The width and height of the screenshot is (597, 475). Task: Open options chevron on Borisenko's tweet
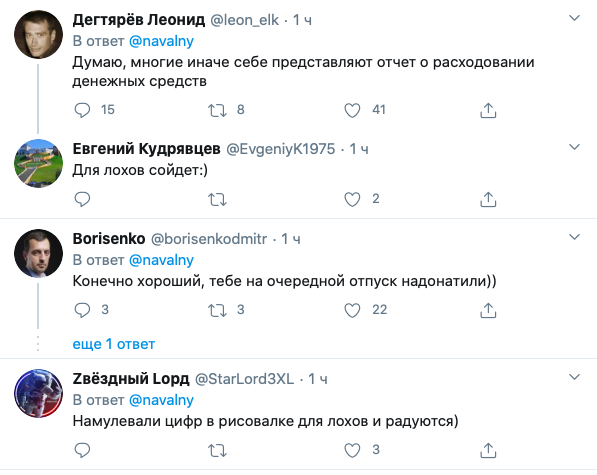(x=574, y=237)
